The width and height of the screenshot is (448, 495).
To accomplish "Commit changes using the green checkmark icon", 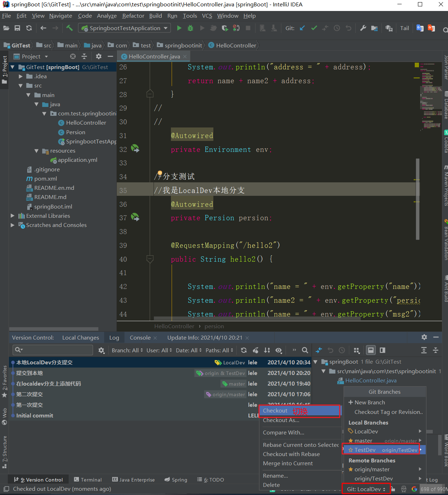I will click(x=314, y=28).
